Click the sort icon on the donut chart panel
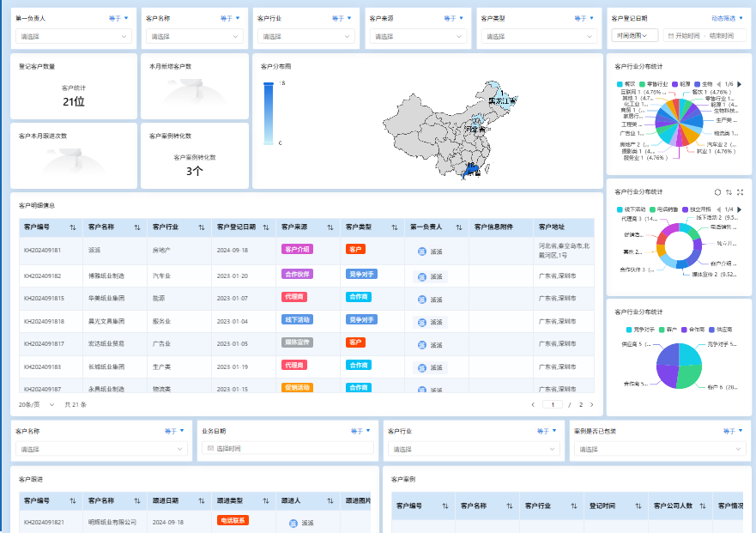756x533 pixels. [728, 191]
